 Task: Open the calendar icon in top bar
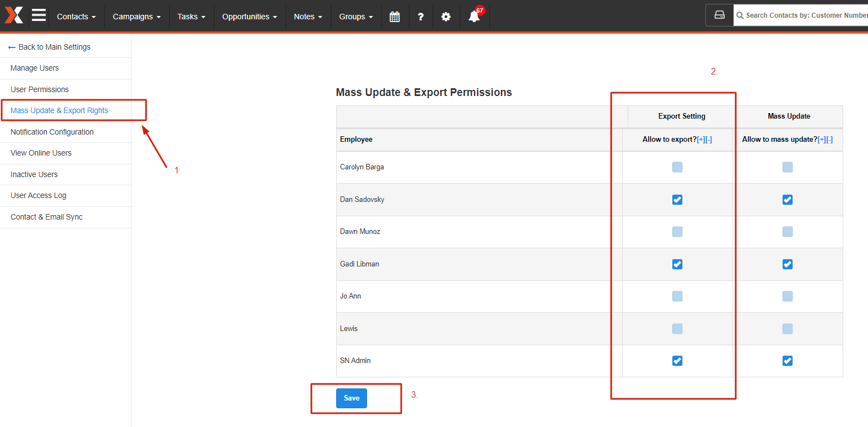(x=395, y=17)
